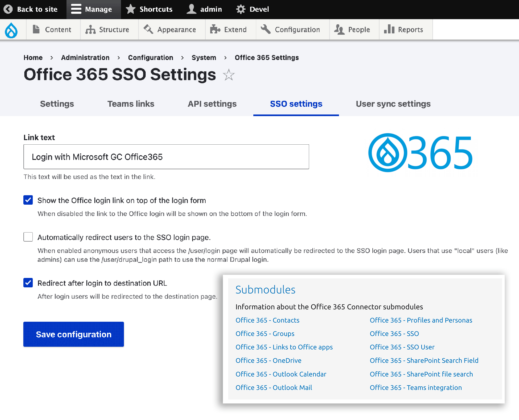Open Office 365 - Outlook Calendar link
This screenshot has width=519, height=420.
pos(281,374)
